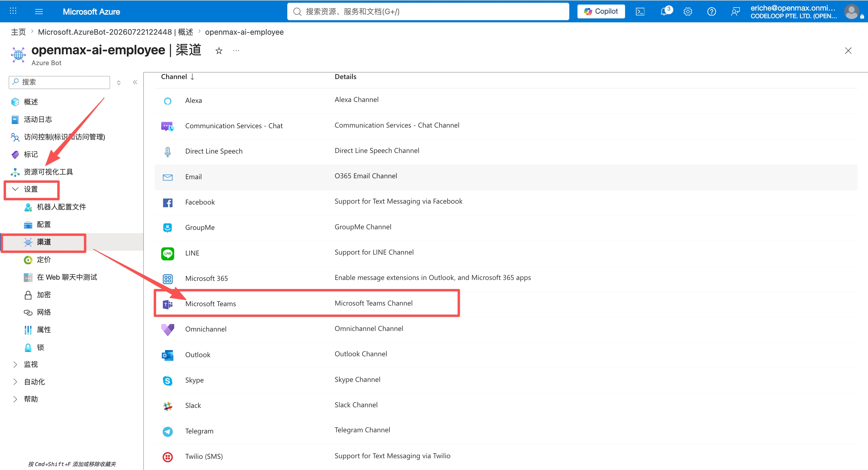The image size is (868, 470).
Task: Click the Copilot button
Action: [x=601, y=11]
